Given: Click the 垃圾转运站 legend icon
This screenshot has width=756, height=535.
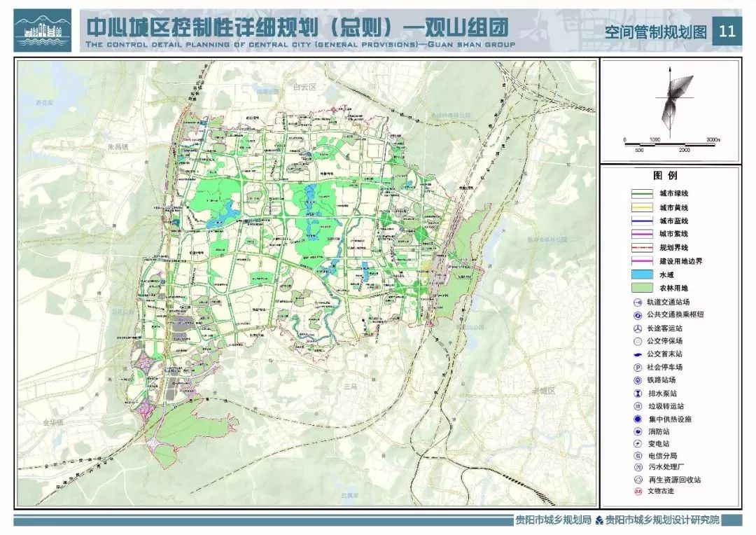Looking at the screenshot, I should (638, 407).
